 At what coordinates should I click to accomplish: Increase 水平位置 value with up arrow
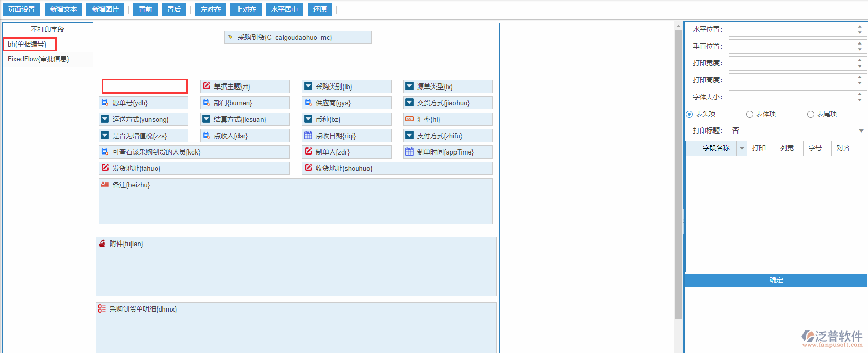[860, 27]
